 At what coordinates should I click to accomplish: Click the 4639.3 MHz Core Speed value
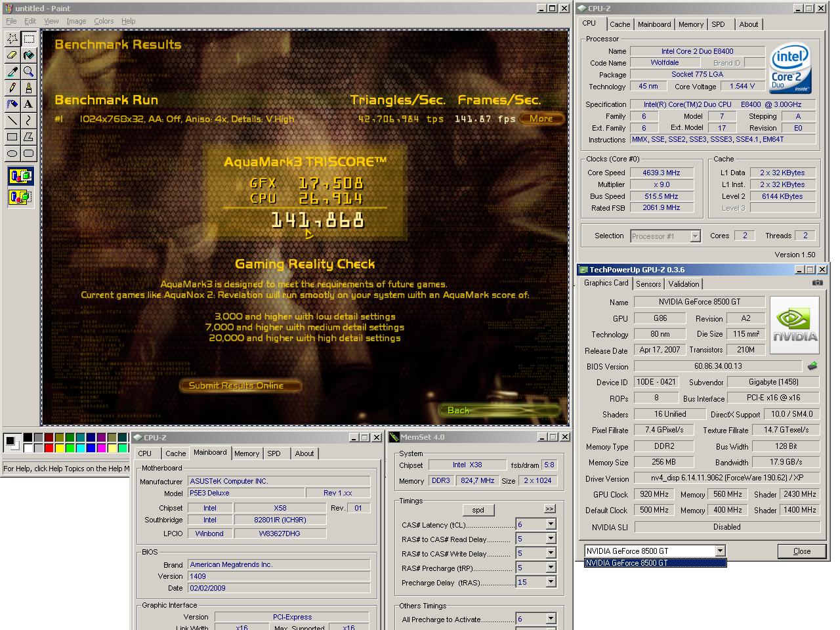661,173
